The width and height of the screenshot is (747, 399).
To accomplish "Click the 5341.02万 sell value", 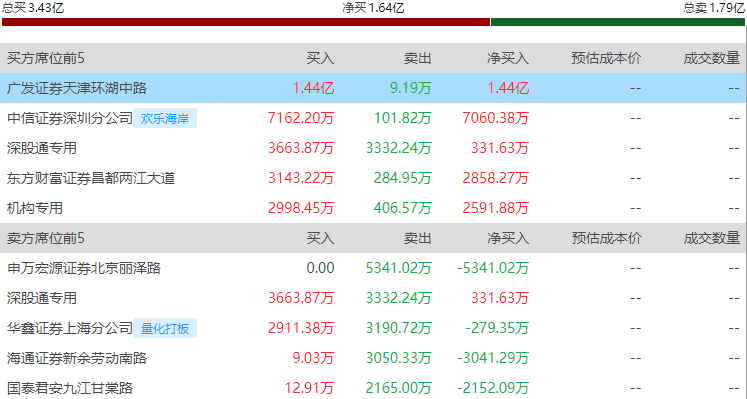I will (x=399, y=268).
